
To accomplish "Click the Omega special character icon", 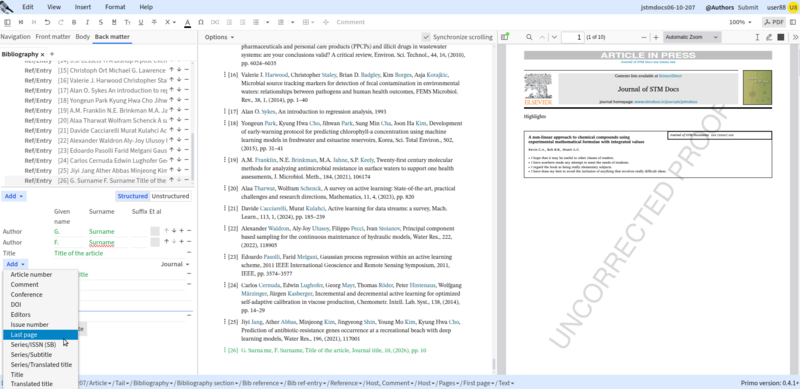I will tap(201, 22).
